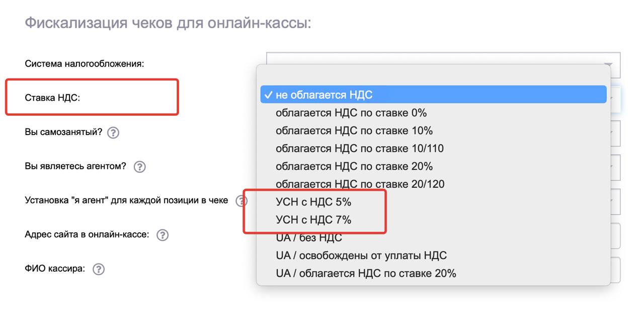Choose "облагается НДС по ставке 20/120"
The width and height of the screenshot is (644, 329).
(x=360, y=184)
